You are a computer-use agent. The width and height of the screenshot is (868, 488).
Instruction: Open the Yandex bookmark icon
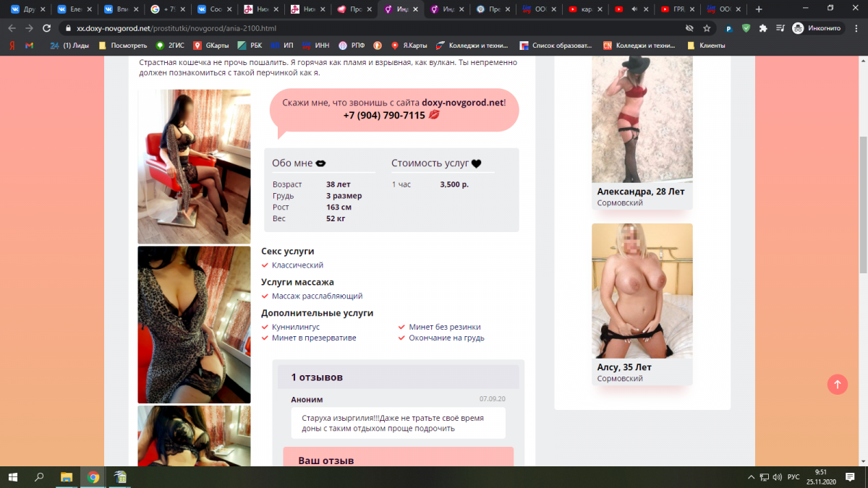point(12,45)
